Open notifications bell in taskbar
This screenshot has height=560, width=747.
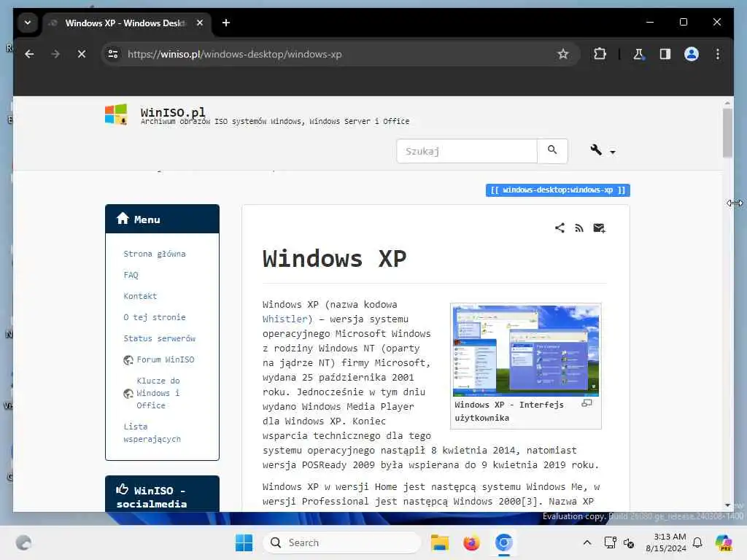tap(697, 542)
